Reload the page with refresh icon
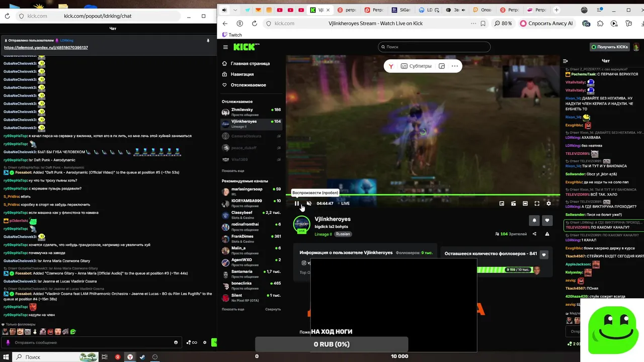Image resolution: width=644 pixels, height=362 pixels. [255, 23]
